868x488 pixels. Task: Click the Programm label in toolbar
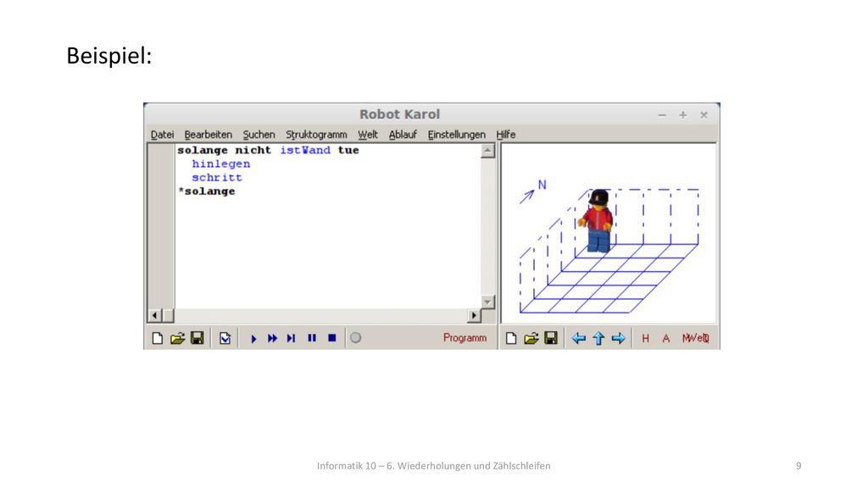[465, 337]
